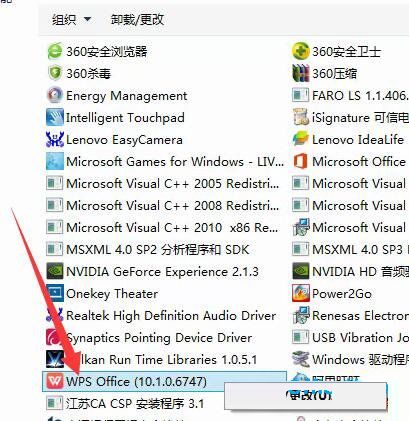This screenshot has height=421, width=409.
Task: Select Synaptics Pointing Device Driver text
Action: 159,338
